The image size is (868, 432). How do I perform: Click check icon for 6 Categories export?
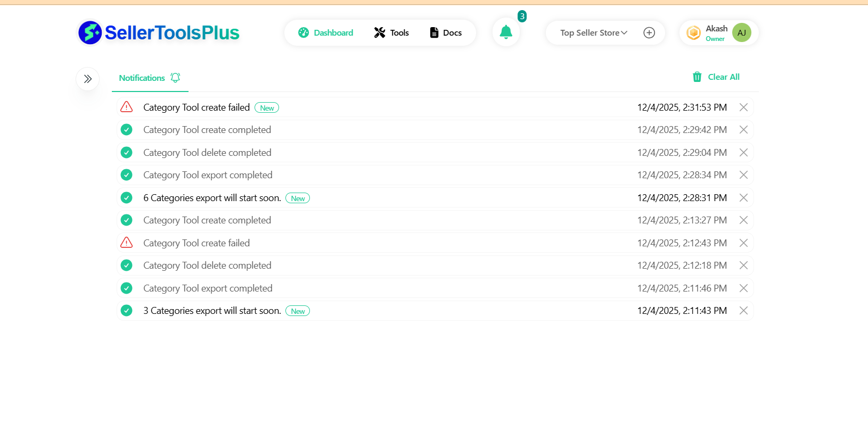tap(127, 198)
